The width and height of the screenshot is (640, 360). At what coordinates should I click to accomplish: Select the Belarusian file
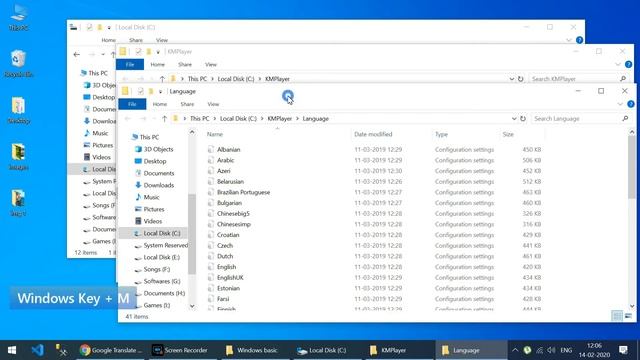pyautogui.click(x=230, y=182)
